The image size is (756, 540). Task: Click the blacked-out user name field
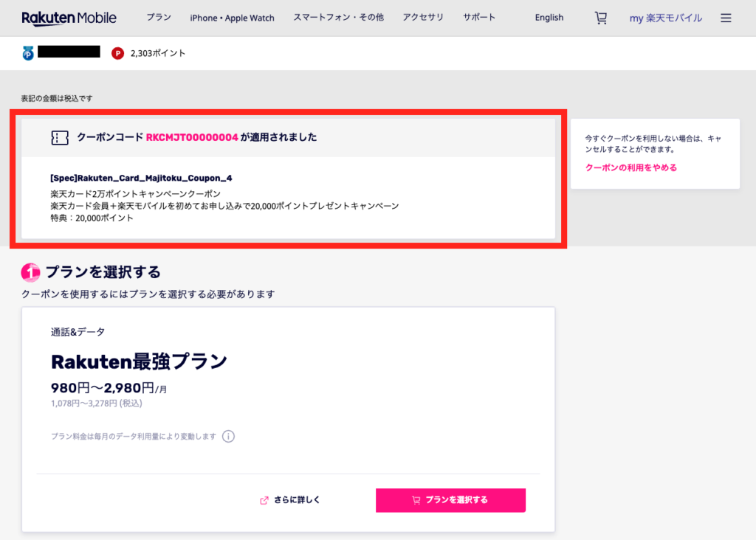(69, 52)
